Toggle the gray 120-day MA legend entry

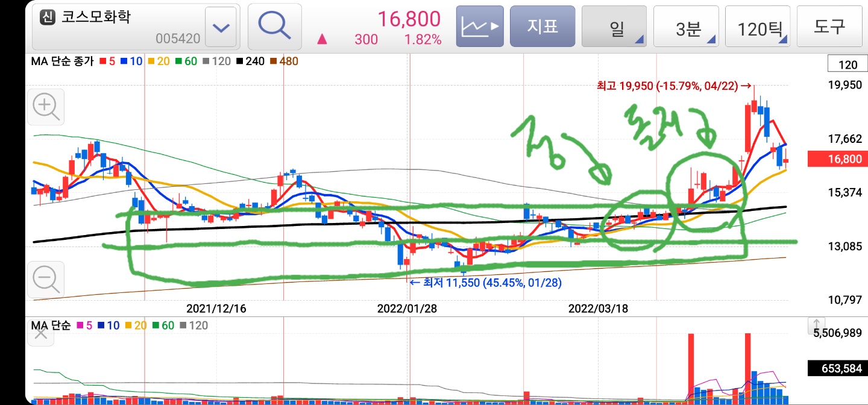coord(217,61)
